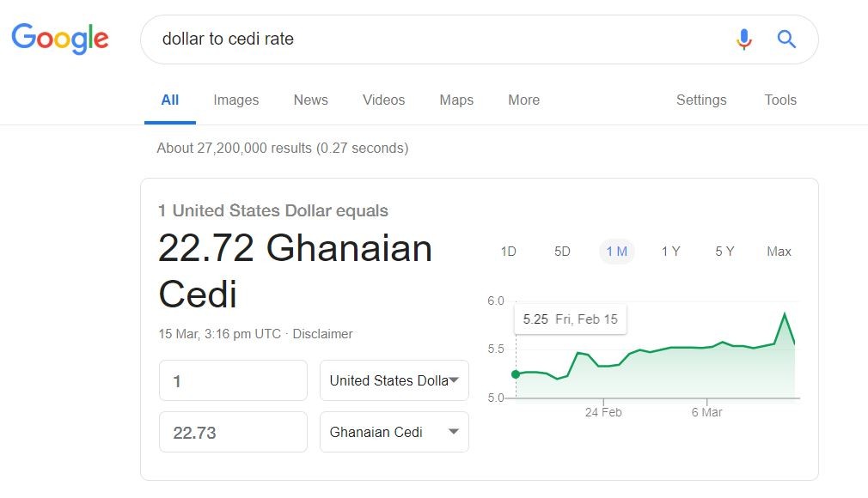The width and height of the screenshot is (868, 498).
Task: Switch to the Images tab
Action: pos(235,100)
